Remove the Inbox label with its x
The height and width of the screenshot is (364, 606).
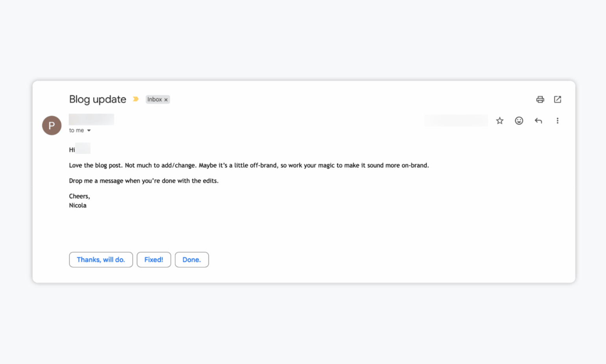tap(166, 100)
